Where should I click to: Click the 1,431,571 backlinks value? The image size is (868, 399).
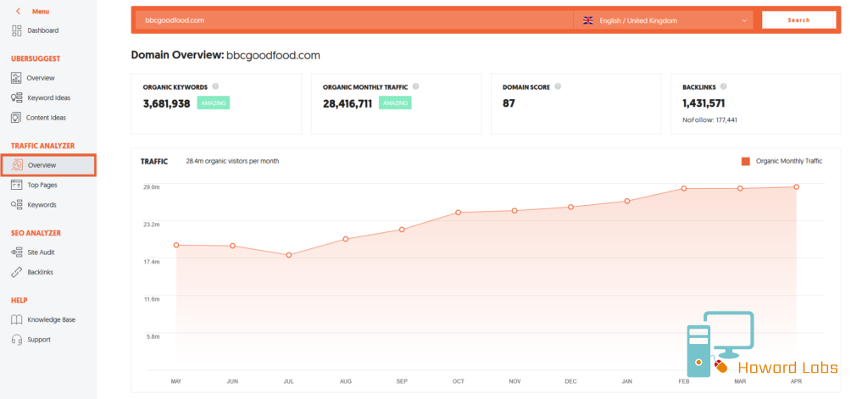coord(704,103)
